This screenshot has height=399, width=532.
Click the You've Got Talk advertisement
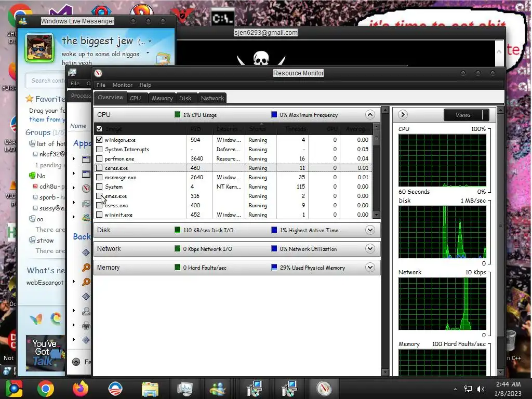click(46, 353)
